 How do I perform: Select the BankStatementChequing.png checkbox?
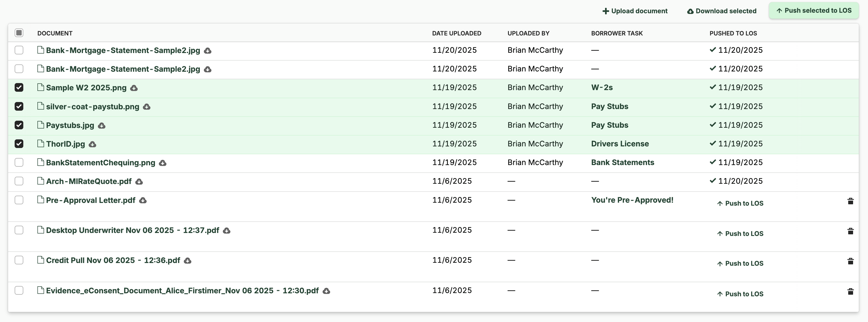(x=19, y=163)
